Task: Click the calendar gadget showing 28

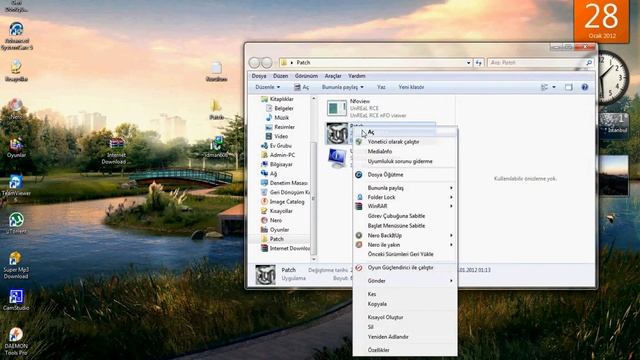Action: [x=602, y=21]
